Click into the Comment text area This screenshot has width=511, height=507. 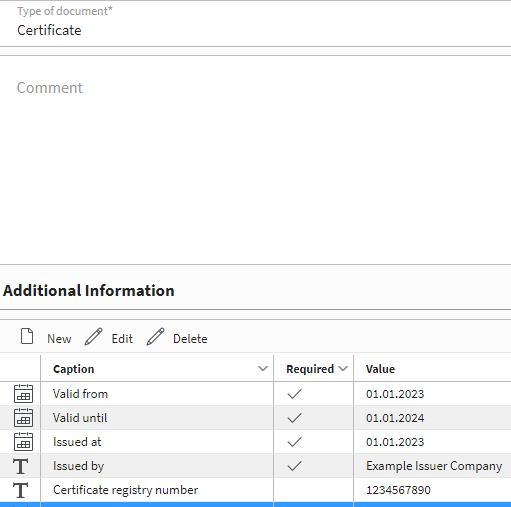pyautogui.click(x=255, y=160)
